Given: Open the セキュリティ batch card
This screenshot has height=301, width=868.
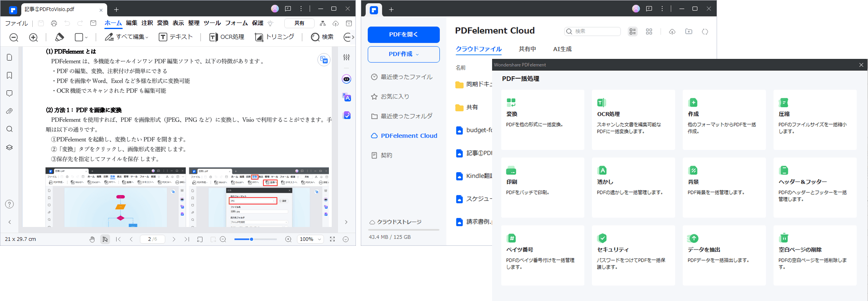Looking at the screenshot, I should 634,256.
